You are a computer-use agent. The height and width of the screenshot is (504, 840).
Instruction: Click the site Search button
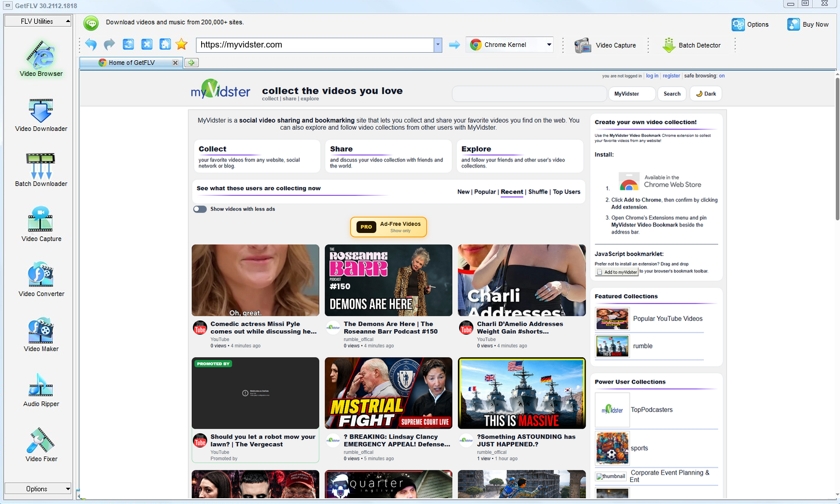coord(672,94)
